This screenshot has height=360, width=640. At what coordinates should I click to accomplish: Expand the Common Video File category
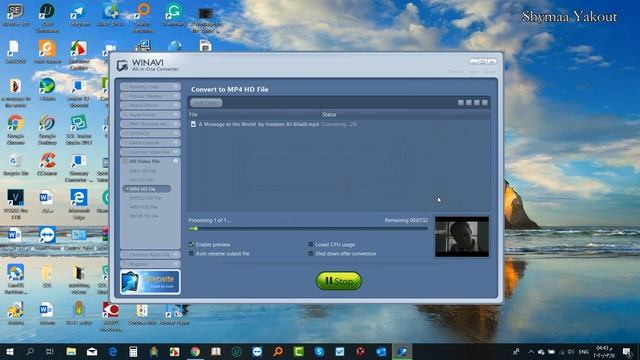coord(150,152)
